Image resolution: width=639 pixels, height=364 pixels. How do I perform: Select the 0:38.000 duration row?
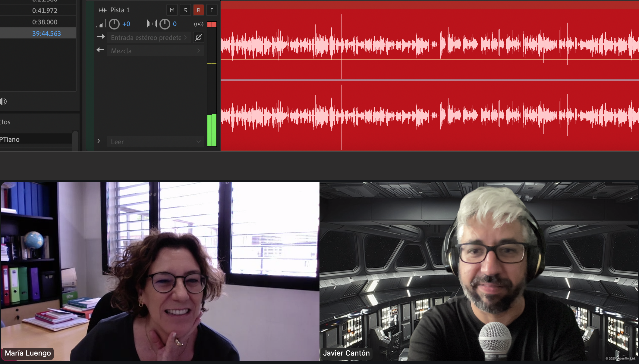(45, 22)
